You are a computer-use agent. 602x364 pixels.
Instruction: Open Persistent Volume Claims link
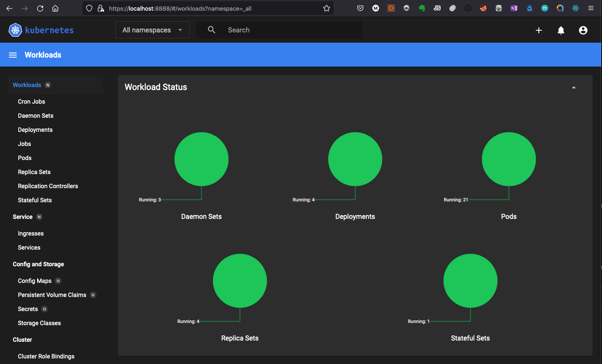click(52, 295)
